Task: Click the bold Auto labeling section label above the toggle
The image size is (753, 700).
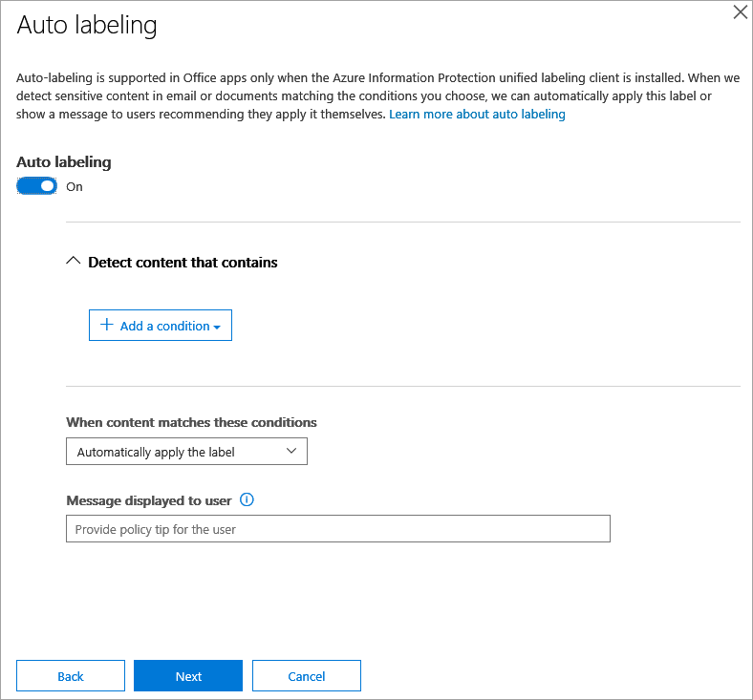Action: pyautogui.click(x=64, y=162)
